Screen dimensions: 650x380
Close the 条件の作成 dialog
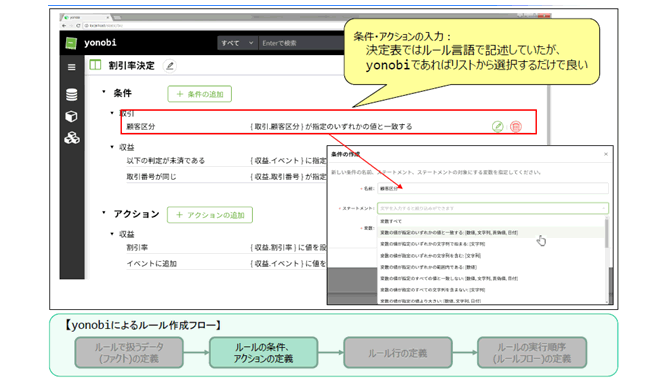(x=606, y=154)
